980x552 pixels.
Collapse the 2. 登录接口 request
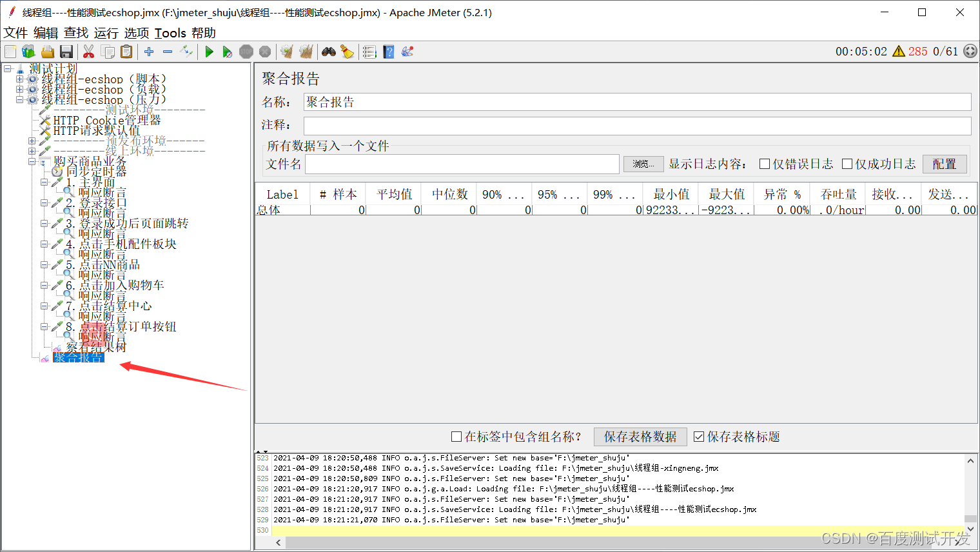click(x=44, y=202)
